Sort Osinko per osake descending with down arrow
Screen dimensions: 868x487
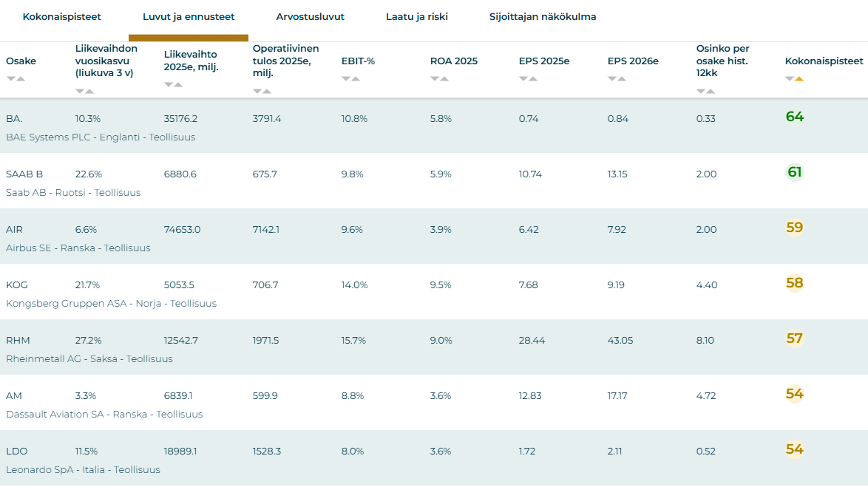point(700,92)
